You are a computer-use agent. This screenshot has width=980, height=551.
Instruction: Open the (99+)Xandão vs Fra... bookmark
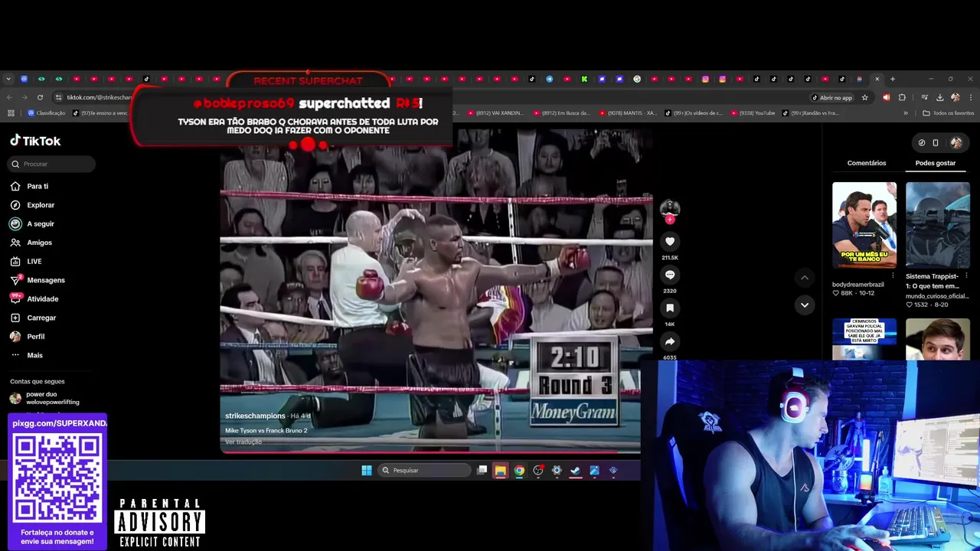coord(811,113)
